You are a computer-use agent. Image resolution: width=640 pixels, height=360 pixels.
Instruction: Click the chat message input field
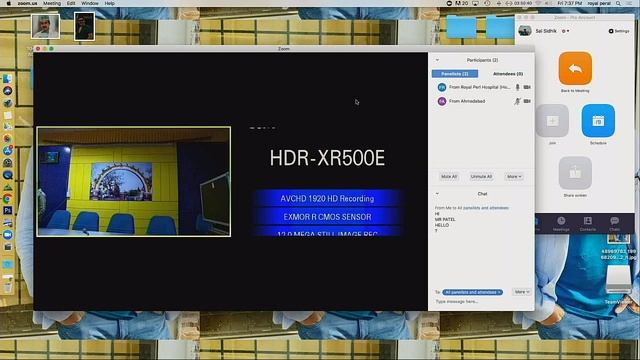[x=482, y=302]
